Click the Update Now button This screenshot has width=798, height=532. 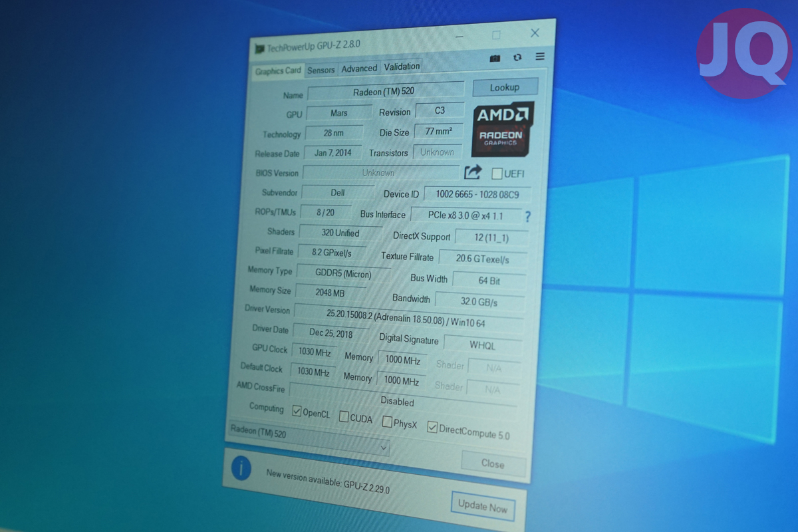[x=483, y=506]
